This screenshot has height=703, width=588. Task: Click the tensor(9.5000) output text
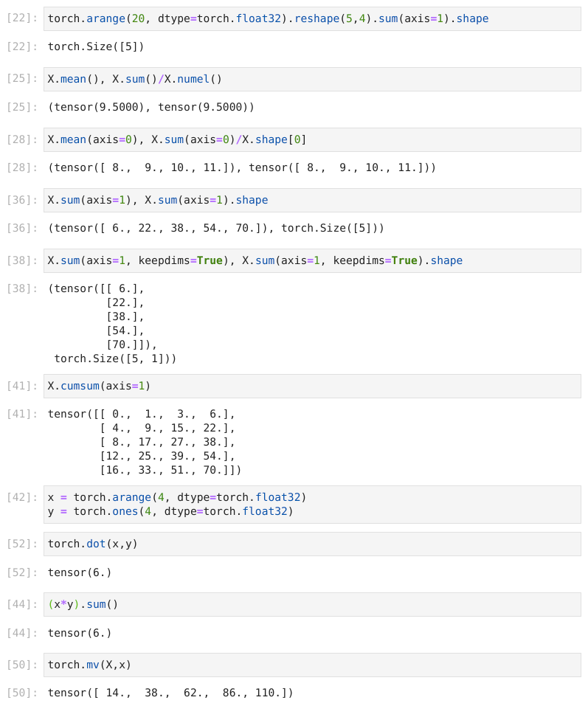point(151,107)
